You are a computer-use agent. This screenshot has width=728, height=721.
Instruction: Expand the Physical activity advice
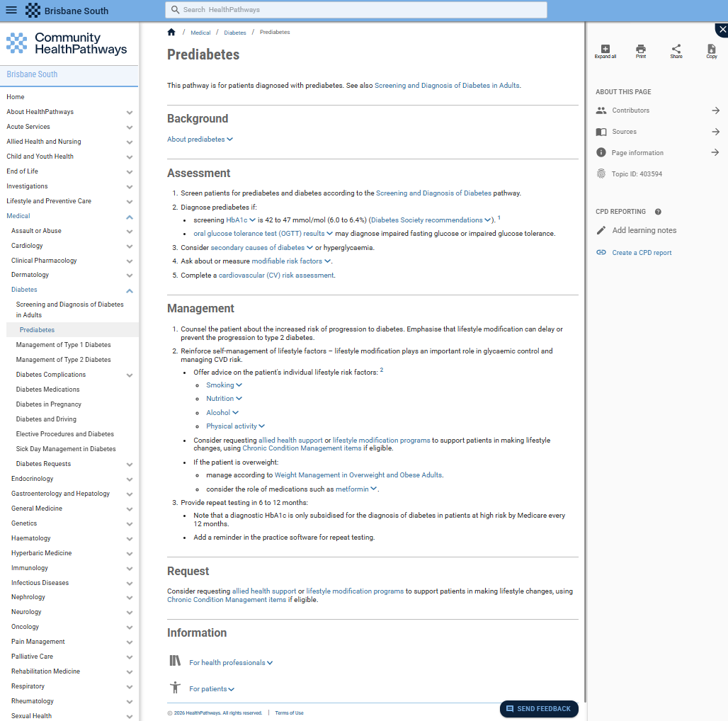tap(235, 426)
